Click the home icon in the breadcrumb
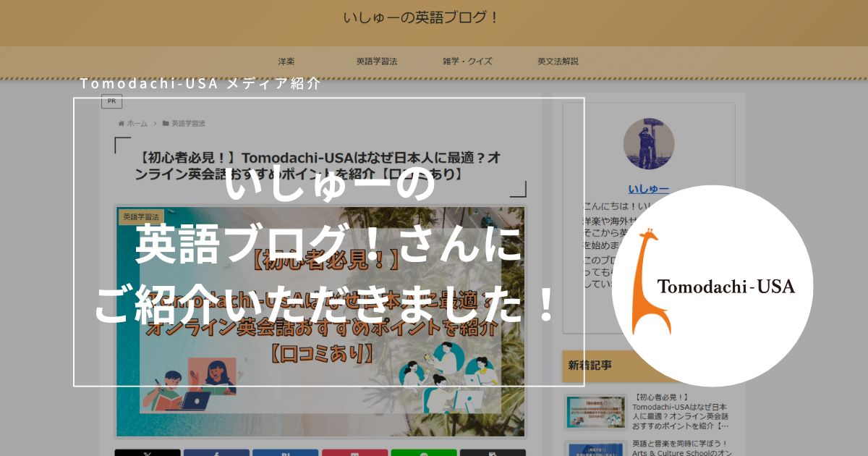Screen dimensions: 868x456 pos(121,124)
